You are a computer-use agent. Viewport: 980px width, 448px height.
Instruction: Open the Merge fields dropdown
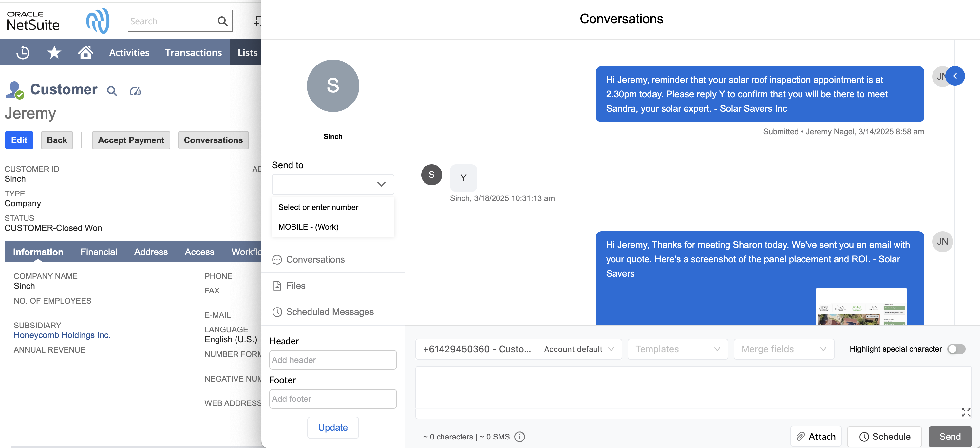pyautogui.click(x=784, y=349)
